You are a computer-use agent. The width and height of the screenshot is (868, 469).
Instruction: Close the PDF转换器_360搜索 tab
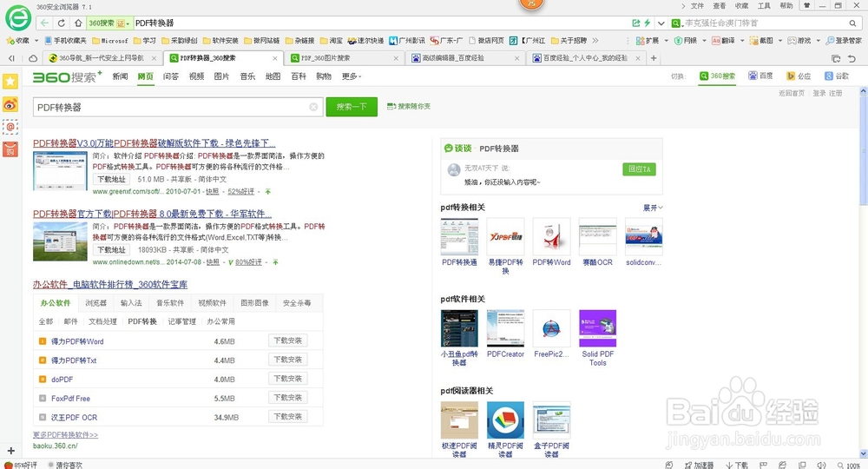tap(275, 58)
